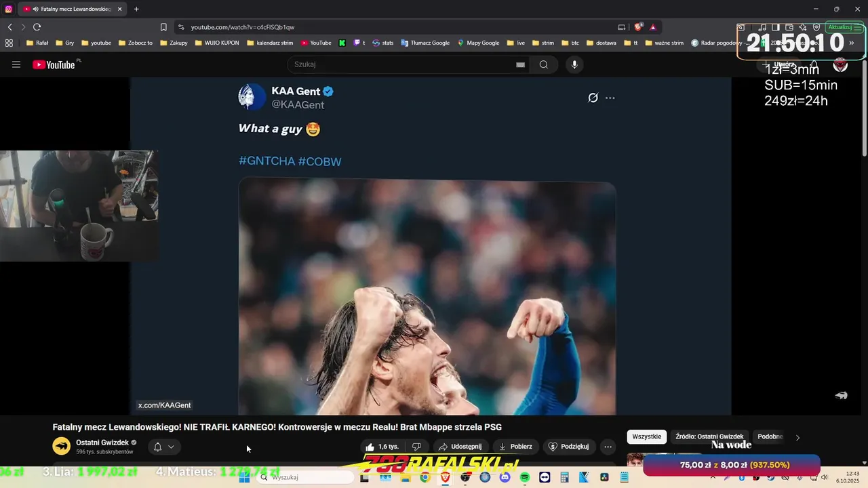Open the Mapy Google bookmark
The width and height of the screenshot is (868, 488).
point(478,43)
